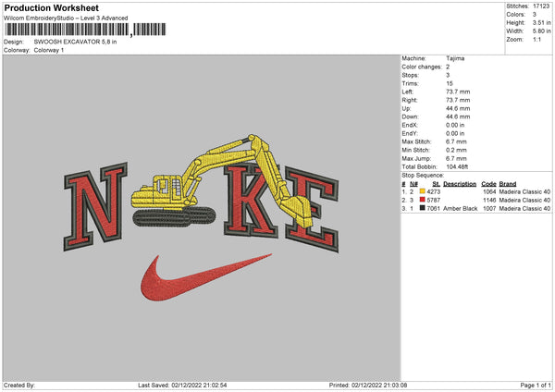Screen dimensions: 555x392
Task: Click the Up value 44.6 mm
Action: tap(458, 108)
